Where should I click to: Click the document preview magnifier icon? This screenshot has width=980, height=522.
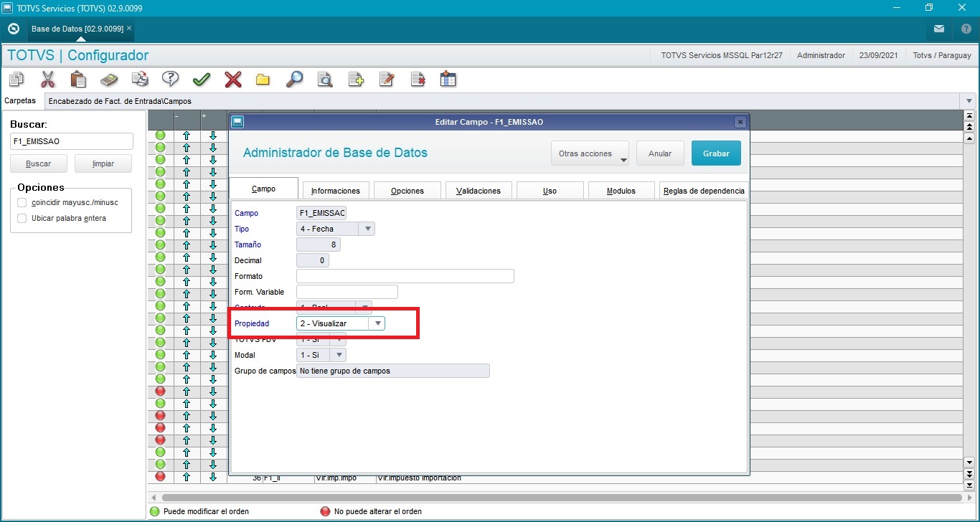325,79
